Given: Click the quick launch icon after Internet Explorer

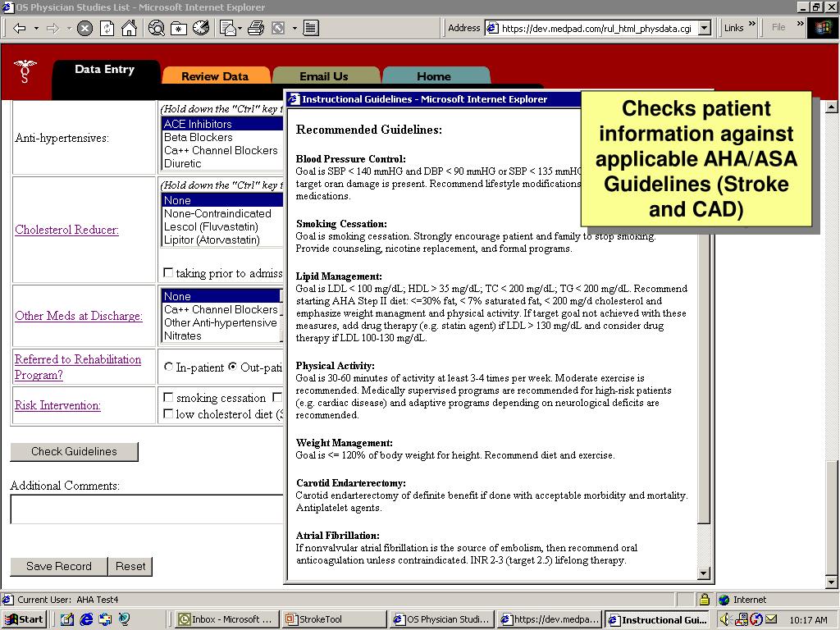Looking at the screenshot, I should coord(105,619).
